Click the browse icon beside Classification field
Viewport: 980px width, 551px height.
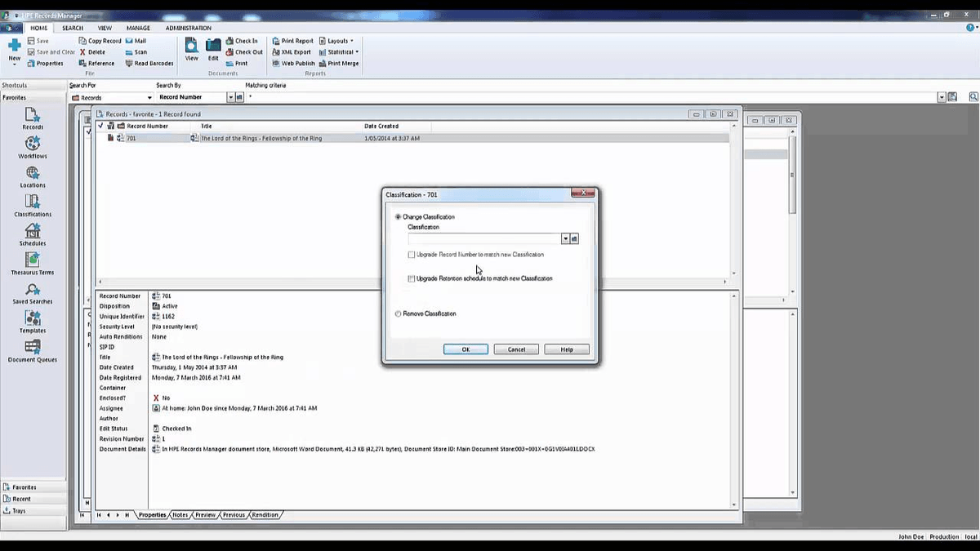[x=574, y=238]
